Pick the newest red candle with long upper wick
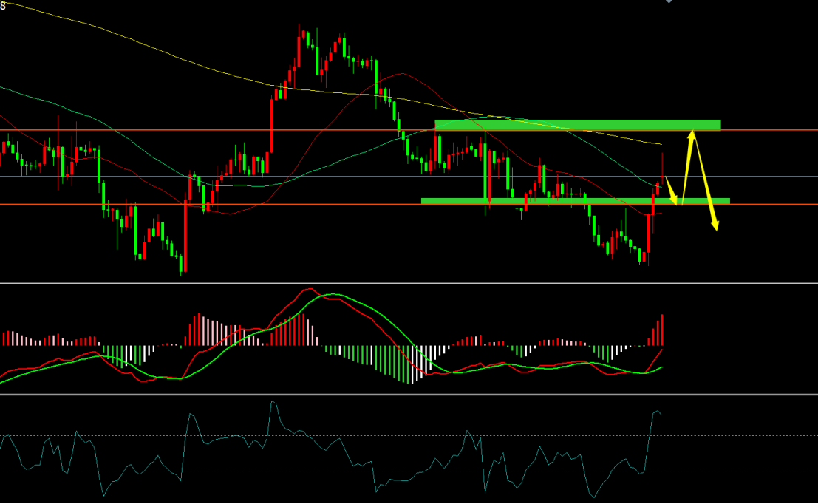818x504 pixels. tap(663, 169)
